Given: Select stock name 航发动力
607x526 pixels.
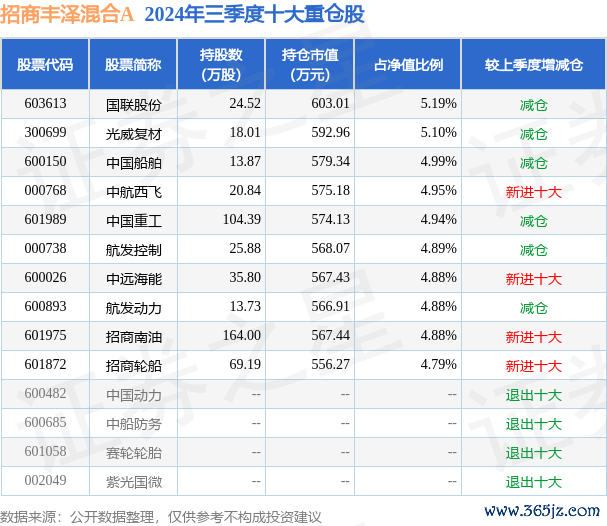Looking at the screenshot, I should [x=134, y=308].
